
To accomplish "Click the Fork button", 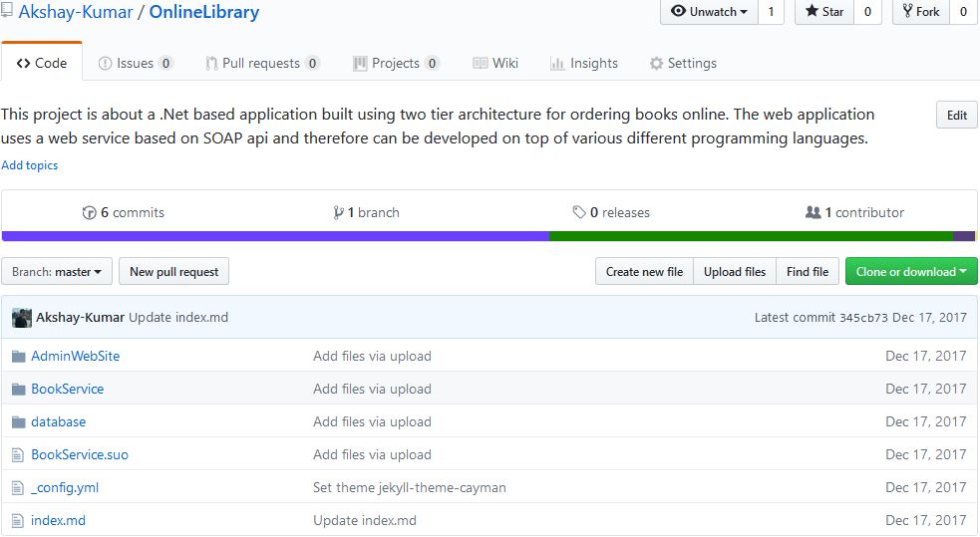I will 921,11.
